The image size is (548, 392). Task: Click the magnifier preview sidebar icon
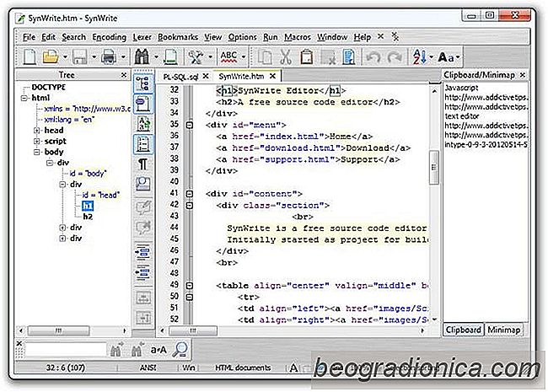pyautogui.click(x=143, y=184)
